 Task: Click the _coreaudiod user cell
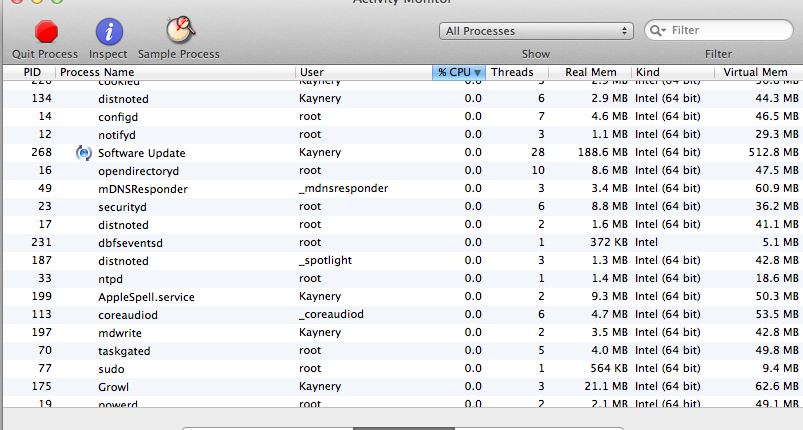pyautogui.click(x=331, y=314)
